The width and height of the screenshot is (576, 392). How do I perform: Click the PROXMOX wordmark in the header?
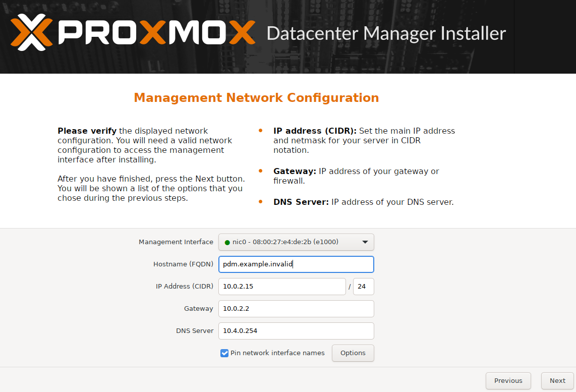(x=156, y=33)
